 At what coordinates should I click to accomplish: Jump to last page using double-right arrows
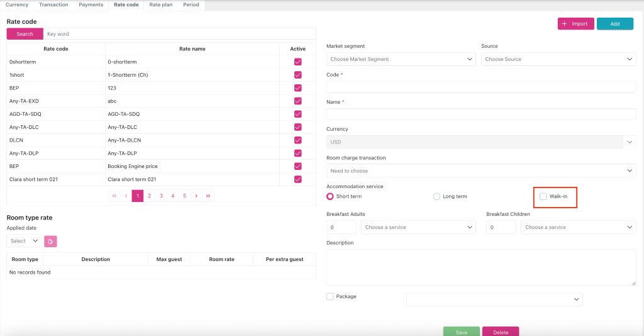(x=208, y=196)
